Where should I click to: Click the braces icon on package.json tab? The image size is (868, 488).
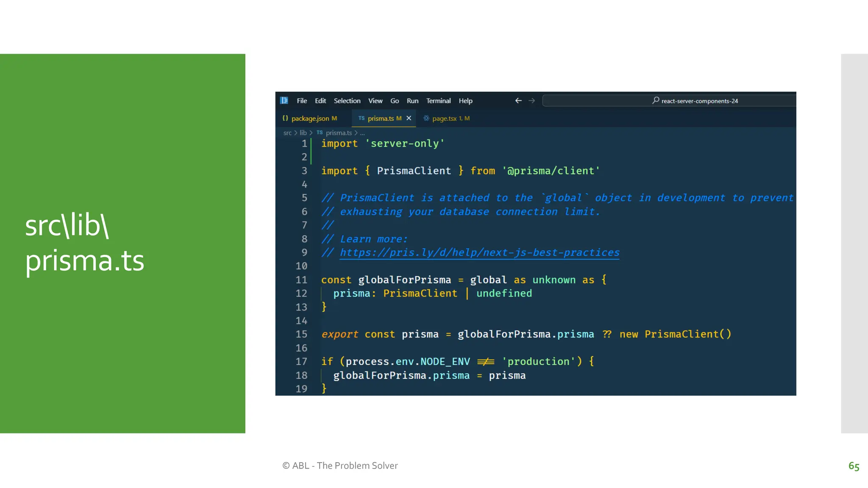pyautogui.click(x=285, y=118)
